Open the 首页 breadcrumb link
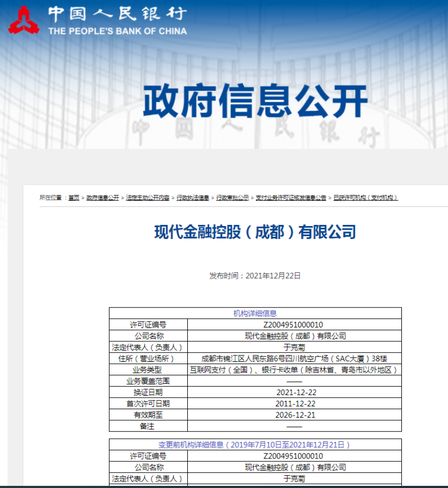Viewport: 448px width, 488px height. pyautogui.click(x=74, y=198)
